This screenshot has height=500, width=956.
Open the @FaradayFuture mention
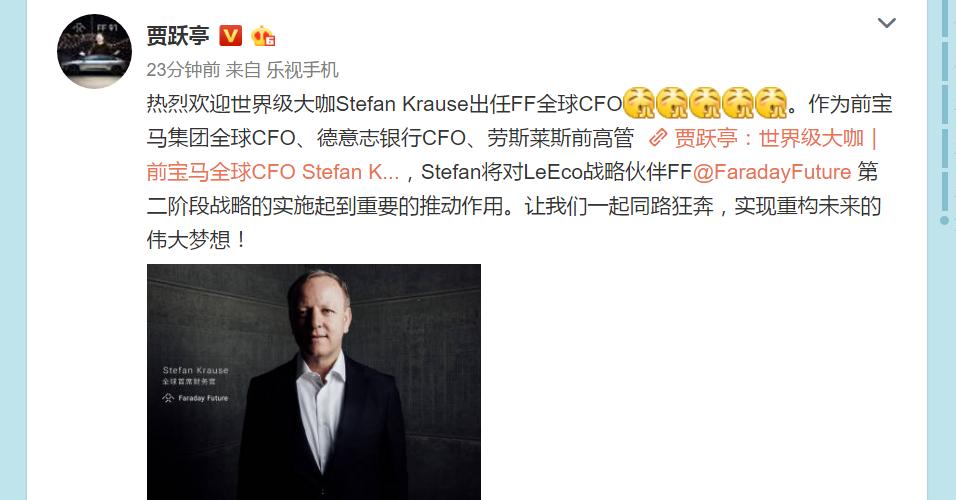772,172
